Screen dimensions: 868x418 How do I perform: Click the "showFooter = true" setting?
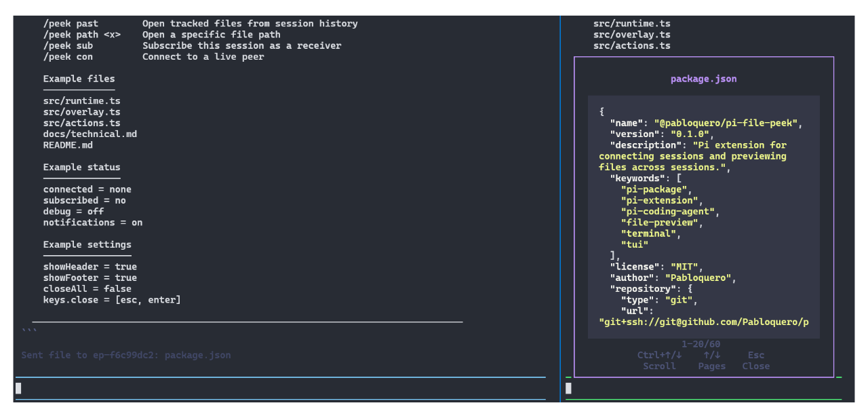(x=90, y=278)
